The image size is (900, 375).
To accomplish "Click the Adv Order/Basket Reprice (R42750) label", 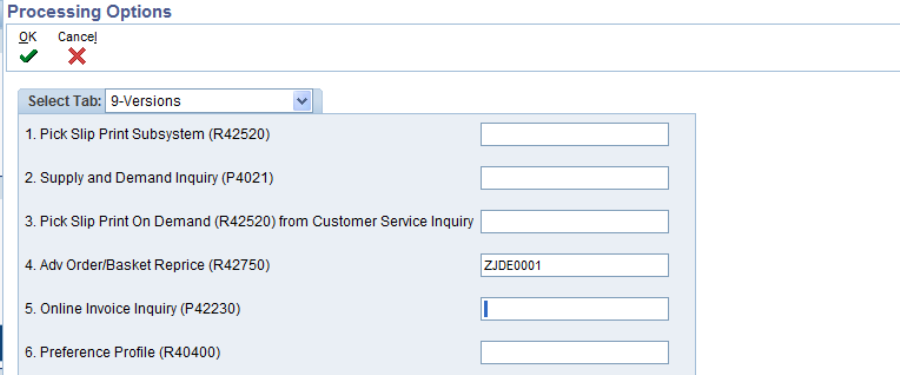I will tap(148, 265).
